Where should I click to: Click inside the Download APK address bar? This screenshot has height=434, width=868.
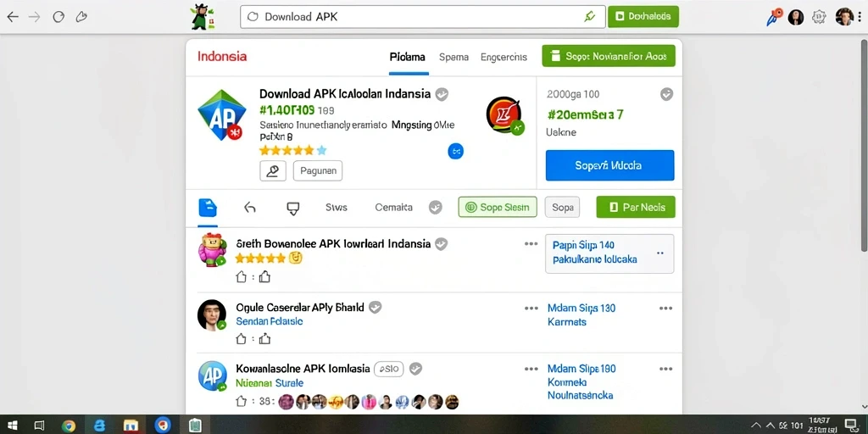[422, 17]
